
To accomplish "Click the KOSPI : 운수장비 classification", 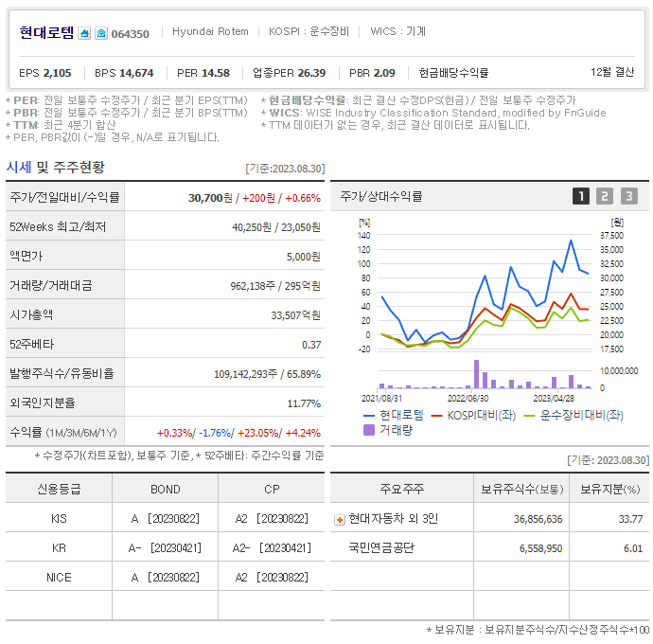I will coord(309,31).
